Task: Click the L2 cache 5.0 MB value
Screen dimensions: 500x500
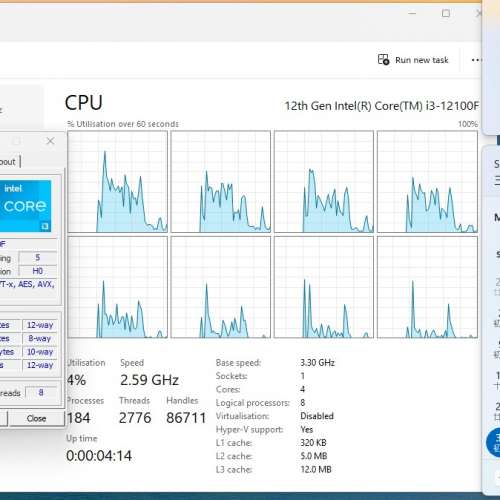Action: (x=314, y=456)
